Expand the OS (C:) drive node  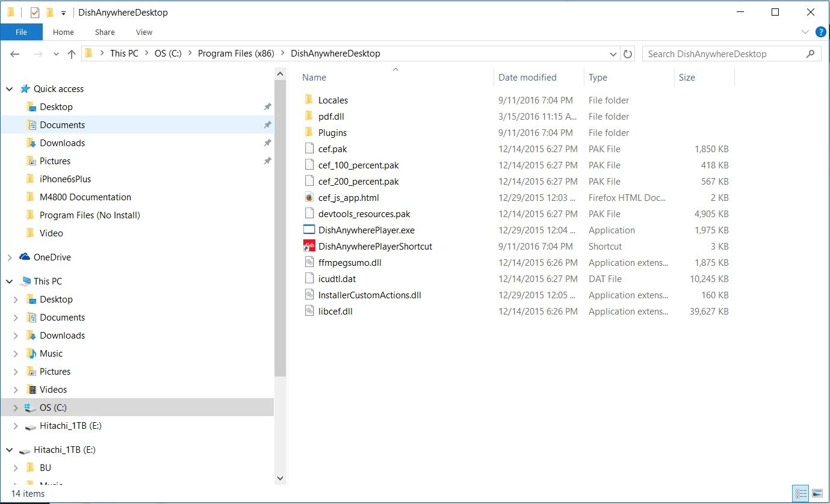click(16, 408)
